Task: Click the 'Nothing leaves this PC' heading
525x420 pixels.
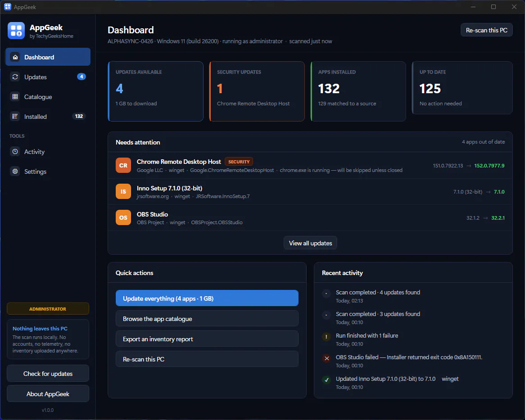Action: pyautogui.click(x=40, y=329)
